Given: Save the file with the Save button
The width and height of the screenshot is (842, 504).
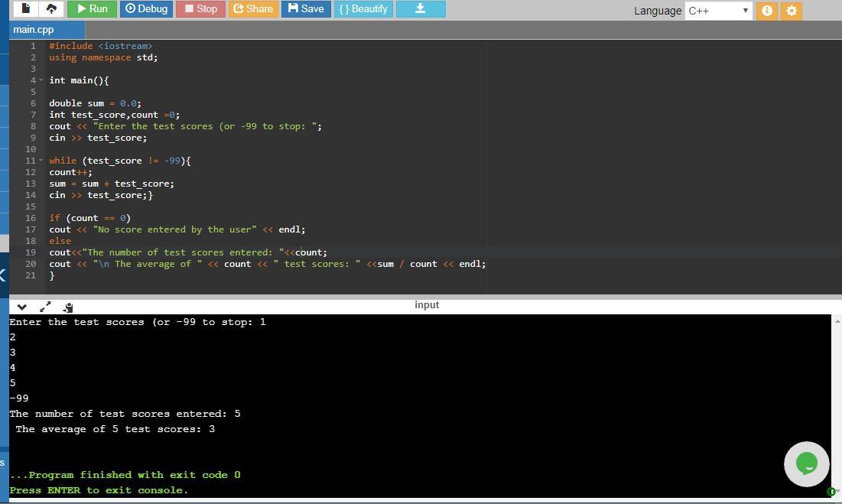Looking at the screenshot, I should (306, 9).
